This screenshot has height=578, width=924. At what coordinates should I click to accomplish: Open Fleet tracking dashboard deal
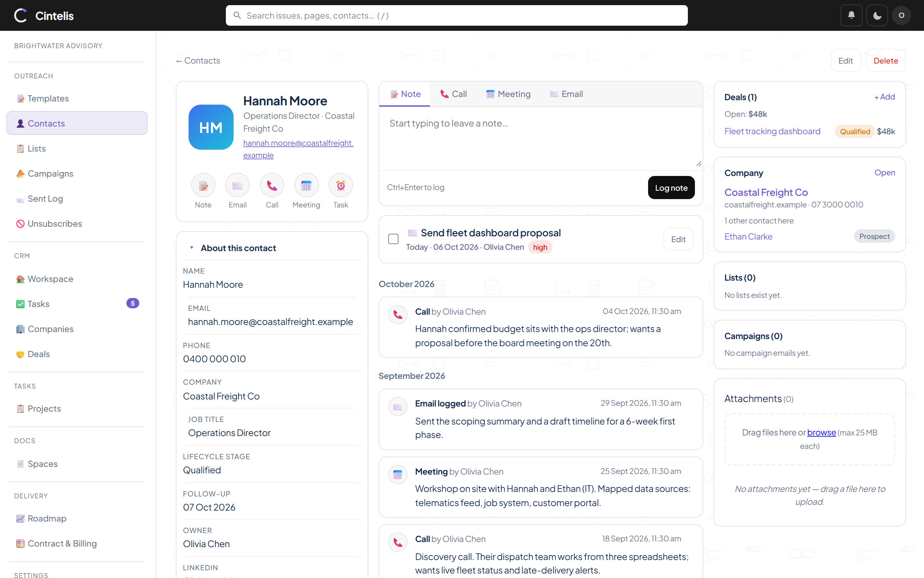pyautogui.click(x=772, y=131)
